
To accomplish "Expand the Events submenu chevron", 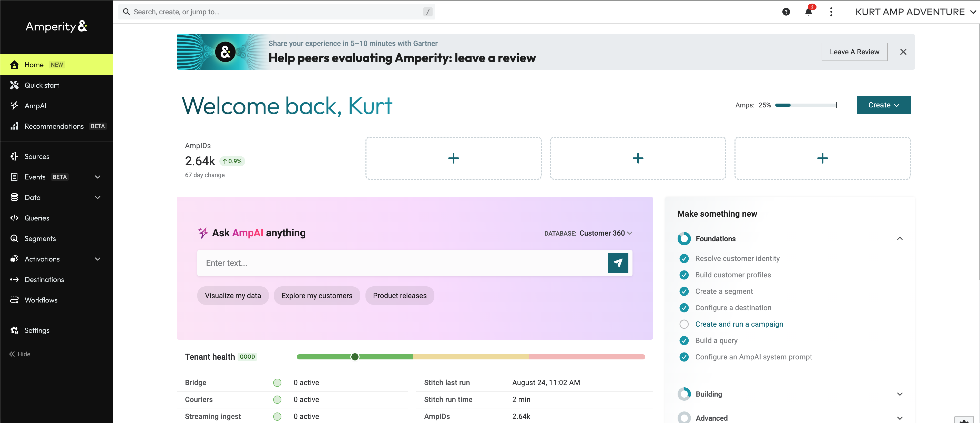I will coord(98,177).
